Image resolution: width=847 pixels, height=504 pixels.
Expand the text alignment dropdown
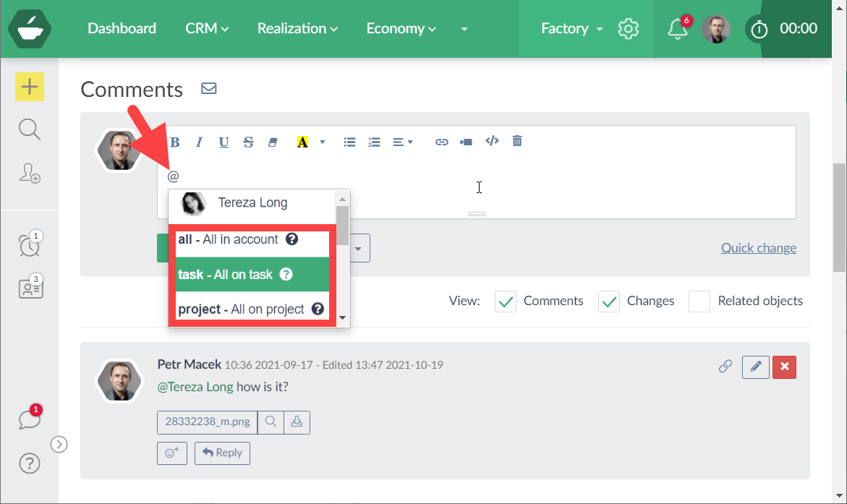pyautogui.click(x=402, y=142)
